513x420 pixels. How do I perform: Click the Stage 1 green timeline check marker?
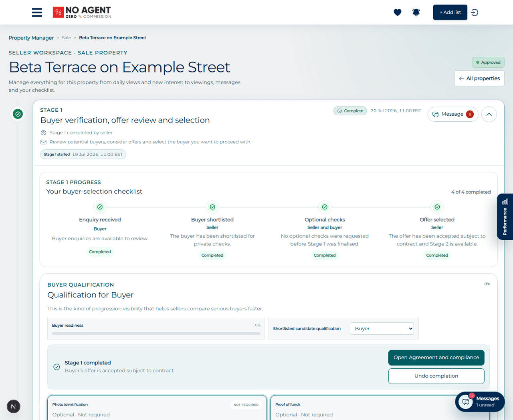18,114
